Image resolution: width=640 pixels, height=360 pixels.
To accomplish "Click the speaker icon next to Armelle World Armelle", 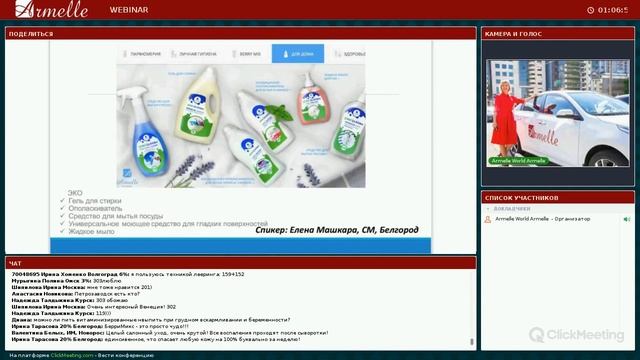I will click(x=627, y=219).
